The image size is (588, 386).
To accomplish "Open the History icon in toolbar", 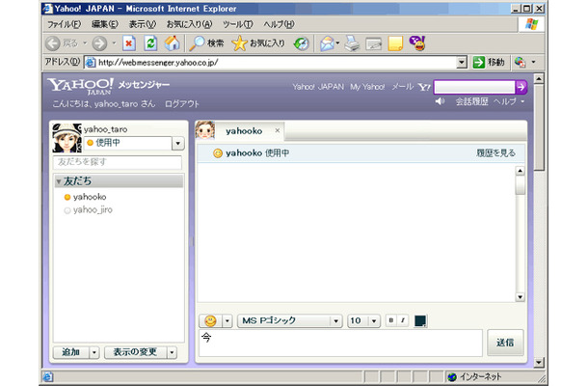I will [x=301, y=43].
